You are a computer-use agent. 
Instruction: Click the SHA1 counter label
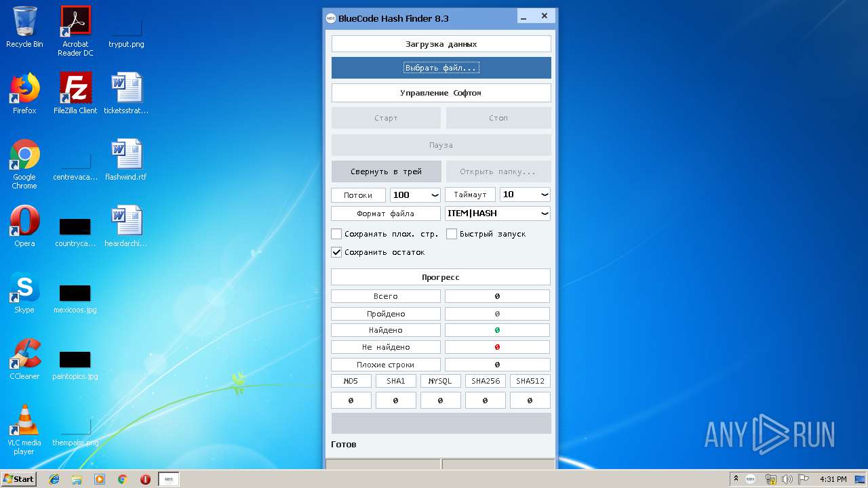[x=396, y=381]
